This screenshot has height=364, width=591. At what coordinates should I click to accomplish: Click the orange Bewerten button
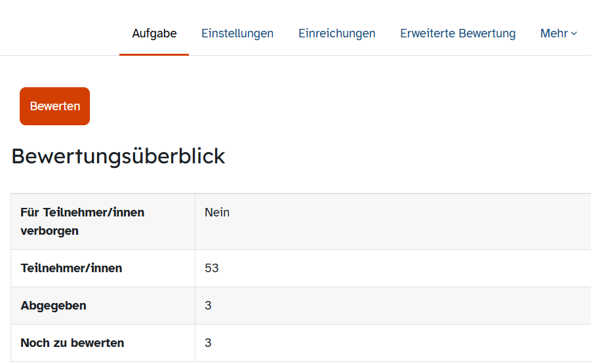pyautogui.click(x=54, y=106)
